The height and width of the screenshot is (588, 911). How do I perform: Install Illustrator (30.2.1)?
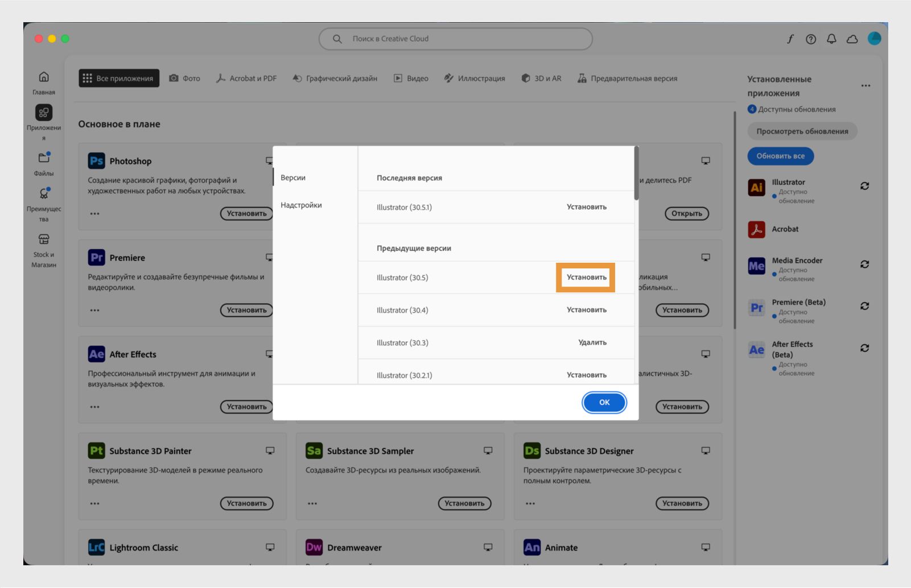(x=587, y=375)
